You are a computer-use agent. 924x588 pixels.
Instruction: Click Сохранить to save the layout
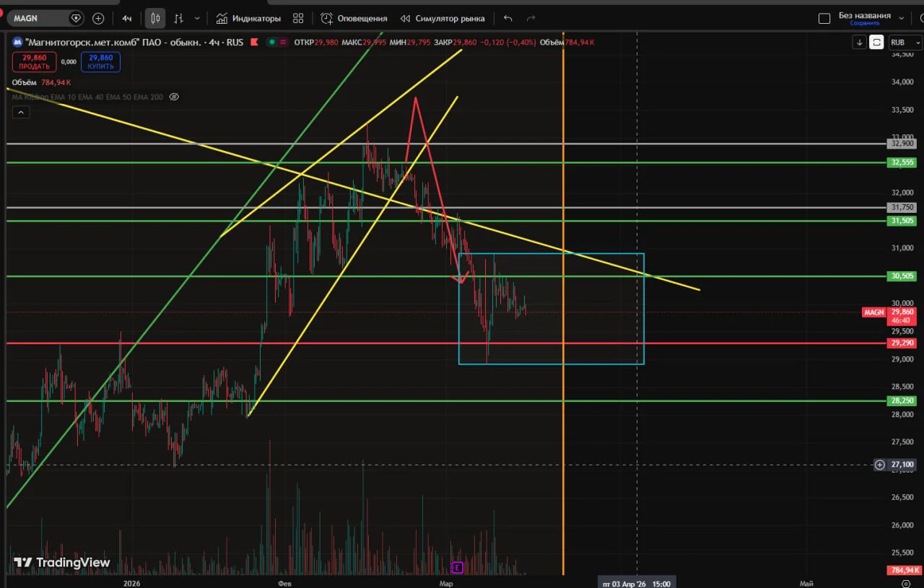[864, 23]
